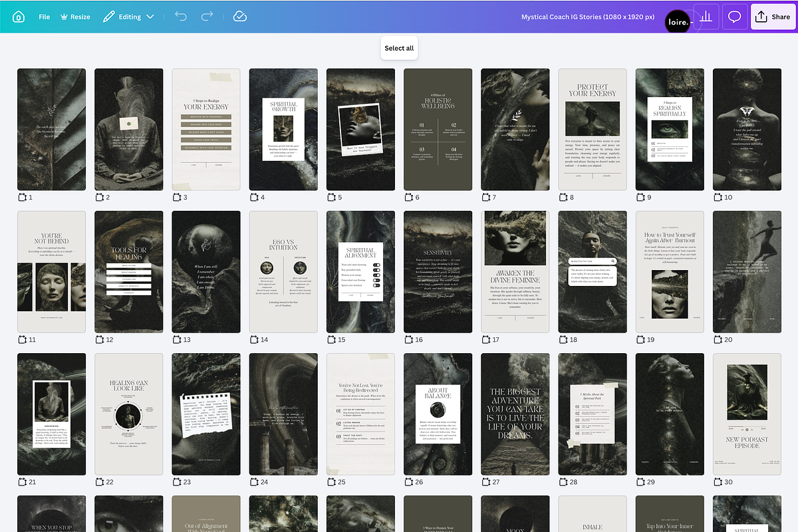Select page 23 torn paper note thumbnail
Screen dimensions: 798x532
point(206,414)
